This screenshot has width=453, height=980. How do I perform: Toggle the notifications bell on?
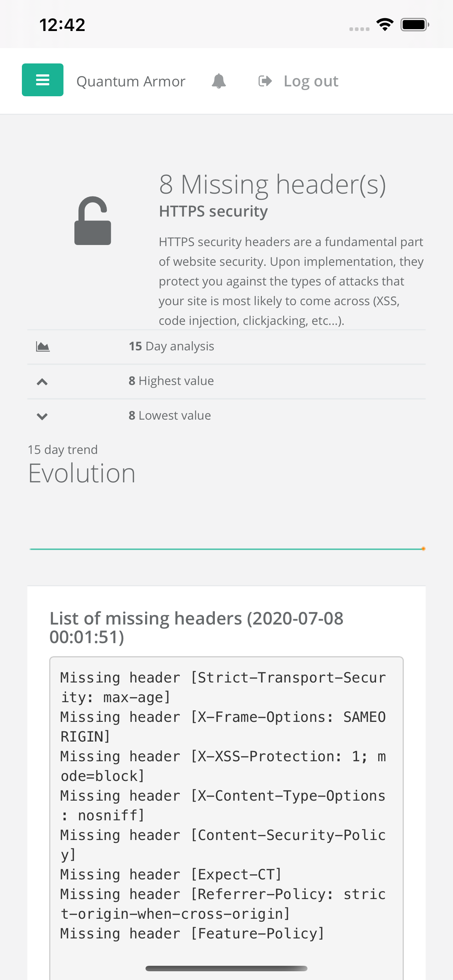pos(219,80)
